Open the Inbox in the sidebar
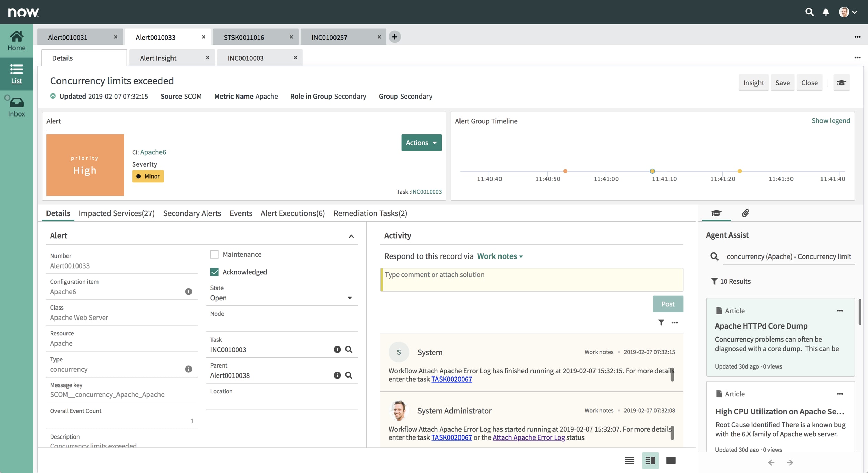This screenshot has width=868, height=473. tap(16, 107)
